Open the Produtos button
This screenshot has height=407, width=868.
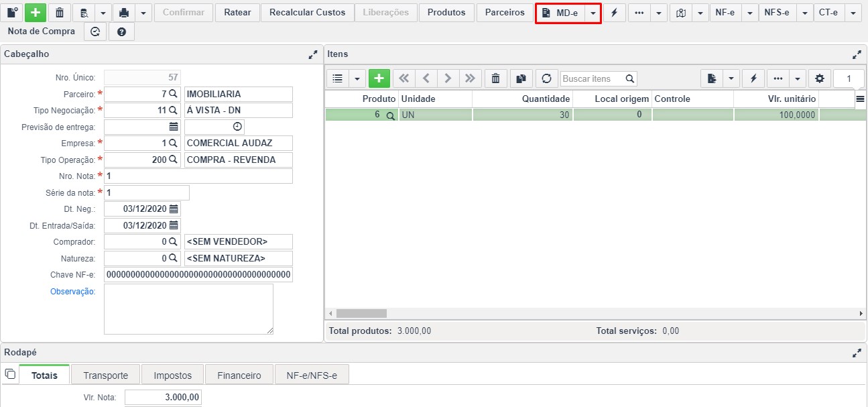pyautogui.click(x=446, y=12)
